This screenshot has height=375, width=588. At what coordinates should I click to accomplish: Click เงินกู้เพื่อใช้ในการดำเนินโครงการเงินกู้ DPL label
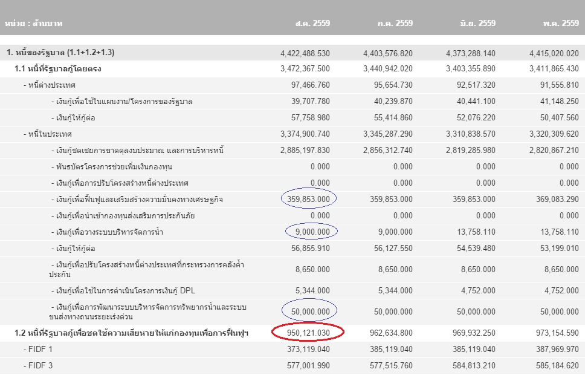(123, 290)
